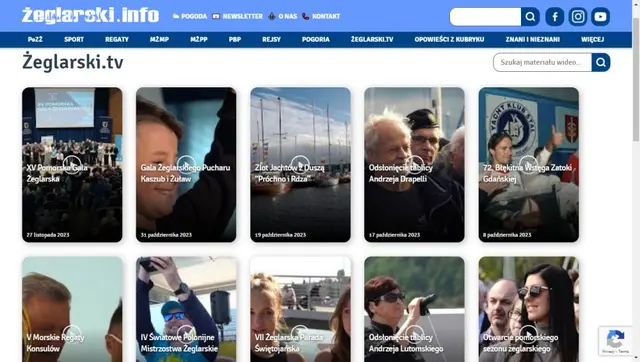Image resolution: width=640 pixels, height=362 pixels.
Task: Open the Regaty menu item
Action: click(x=117, y=40)
